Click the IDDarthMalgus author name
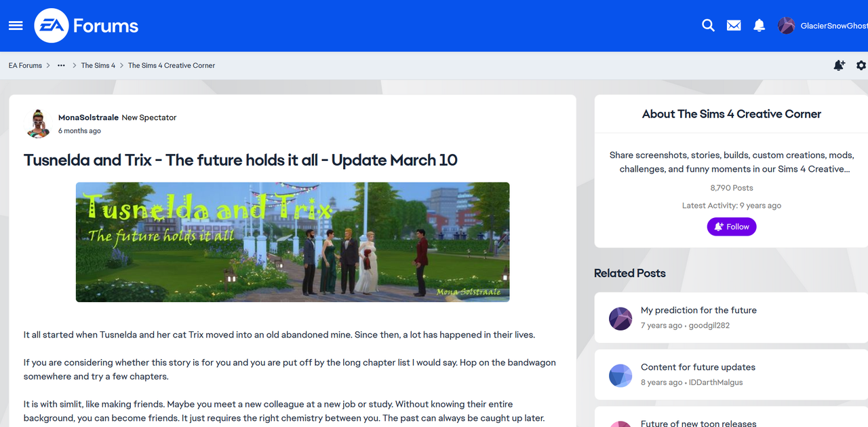The image size is (868, 427). (715, 383)
